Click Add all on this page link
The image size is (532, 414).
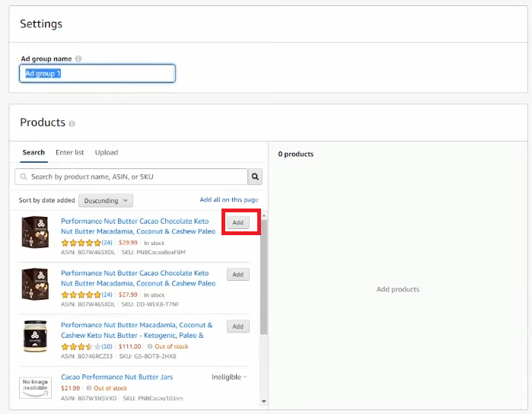click(229, 200)
